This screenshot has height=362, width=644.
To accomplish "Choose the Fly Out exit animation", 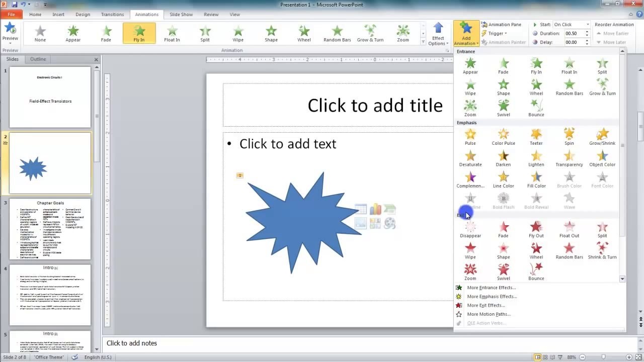I will pyautogui.click(x=536, y=229).
